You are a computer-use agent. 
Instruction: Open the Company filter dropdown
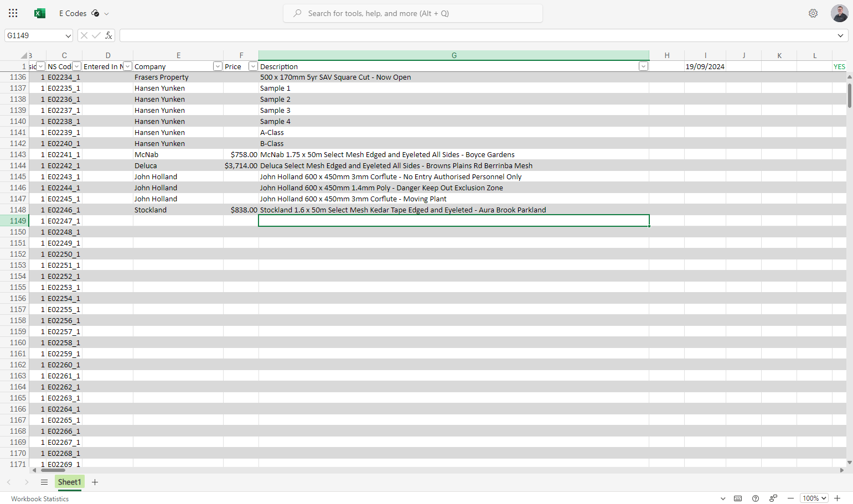point(218,66)
